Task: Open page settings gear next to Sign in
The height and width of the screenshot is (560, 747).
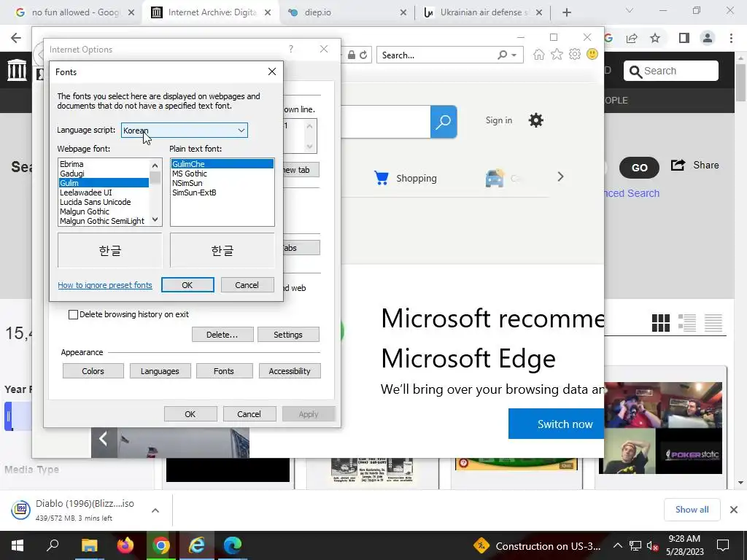Action: click(x=536, y=120)
